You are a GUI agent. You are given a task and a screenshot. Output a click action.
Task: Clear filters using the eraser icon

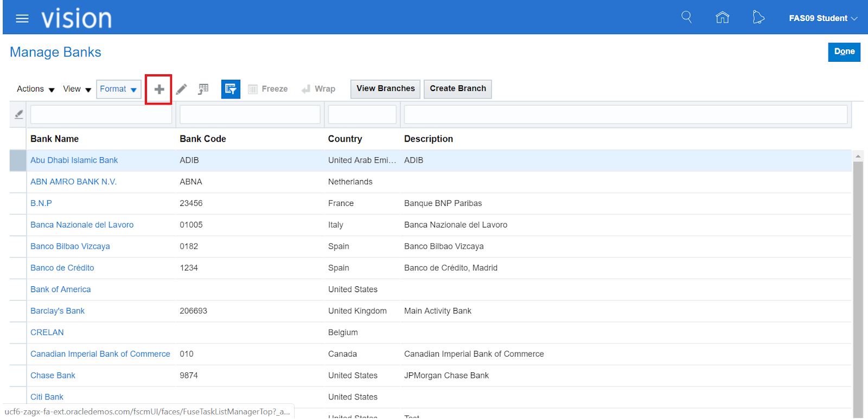(19, 114)
